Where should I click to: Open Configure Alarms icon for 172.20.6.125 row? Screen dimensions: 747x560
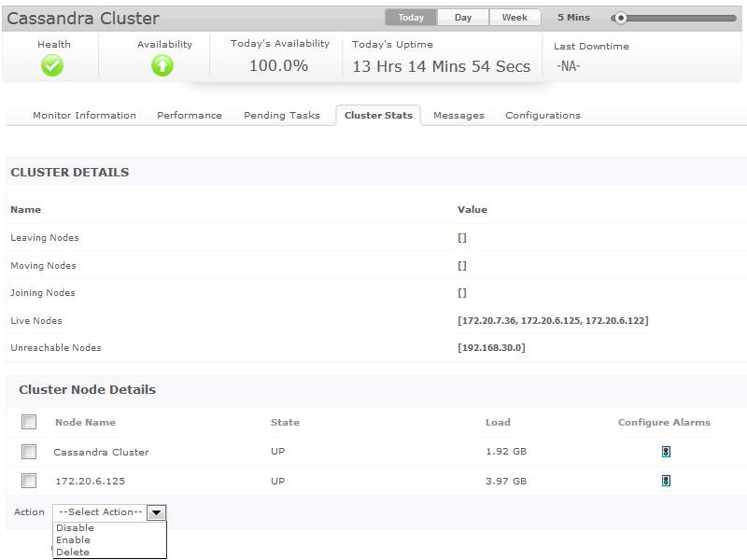(666, 481)
